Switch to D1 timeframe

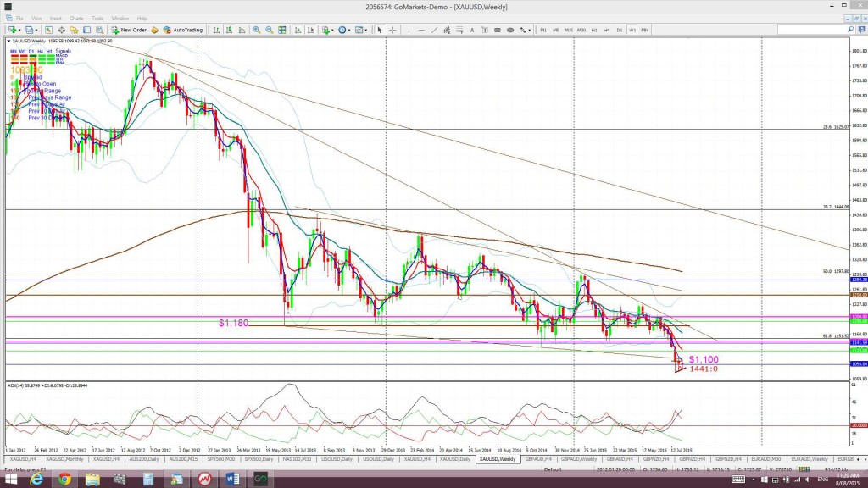coord(620,30)
